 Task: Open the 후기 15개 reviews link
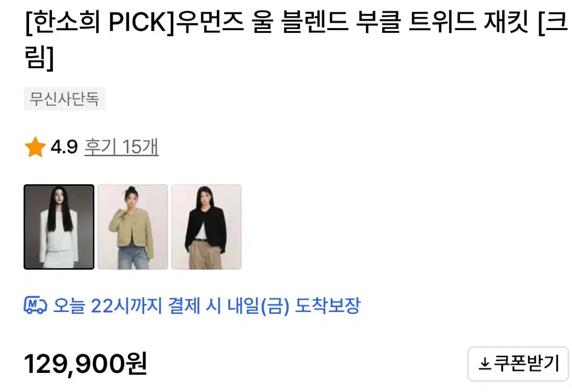tap(121, 147)
